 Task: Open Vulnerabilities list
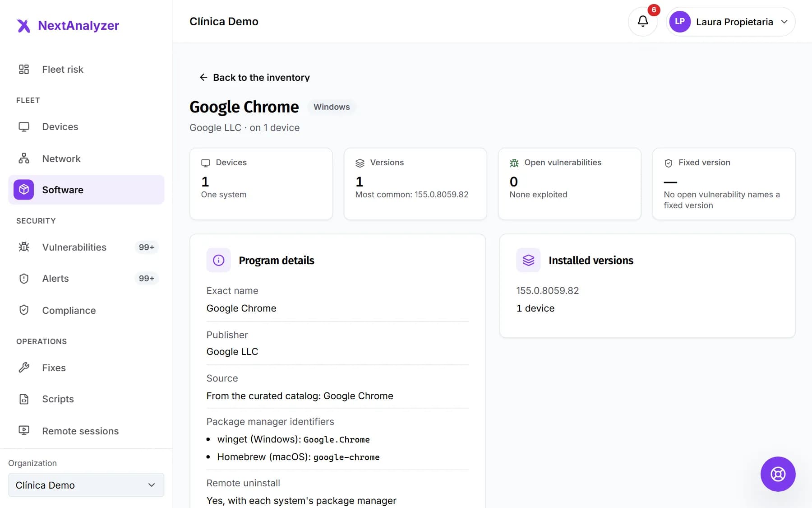86,247
